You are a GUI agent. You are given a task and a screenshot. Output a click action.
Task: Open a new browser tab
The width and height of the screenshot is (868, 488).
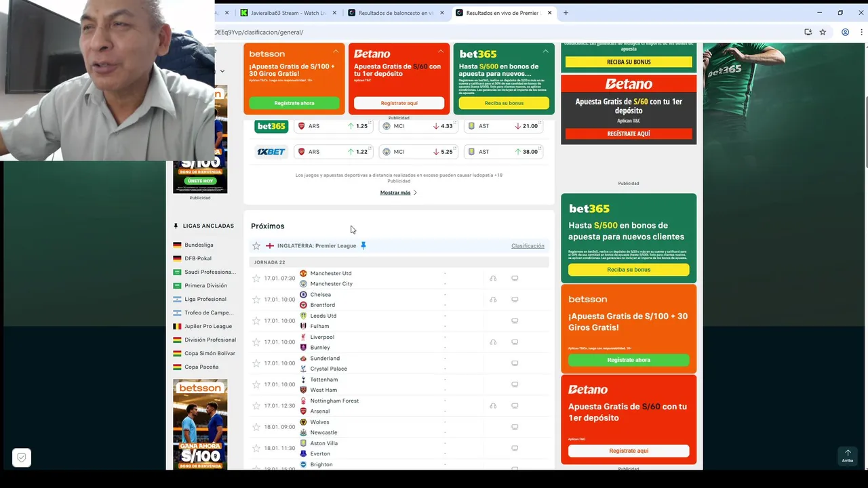coord(566,12)
